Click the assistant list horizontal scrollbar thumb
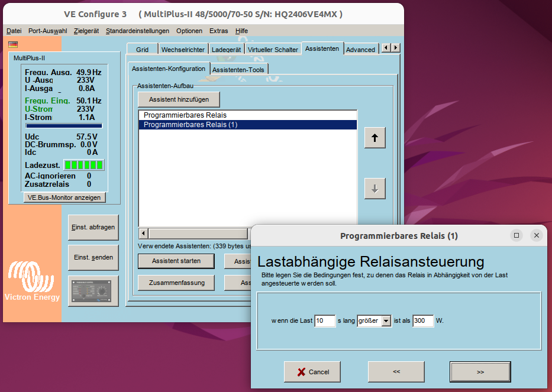This screenshot has width=552, height=392. [198, 234]
